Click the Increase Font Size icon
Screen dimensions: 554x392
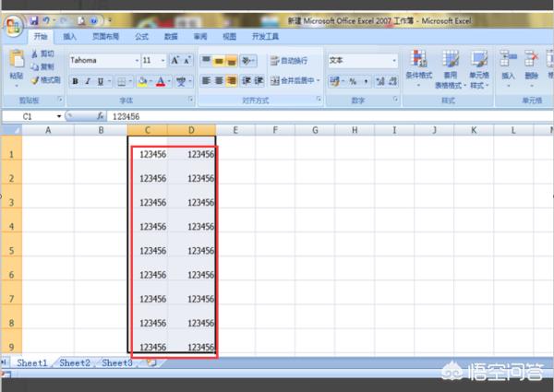(175, 60)
